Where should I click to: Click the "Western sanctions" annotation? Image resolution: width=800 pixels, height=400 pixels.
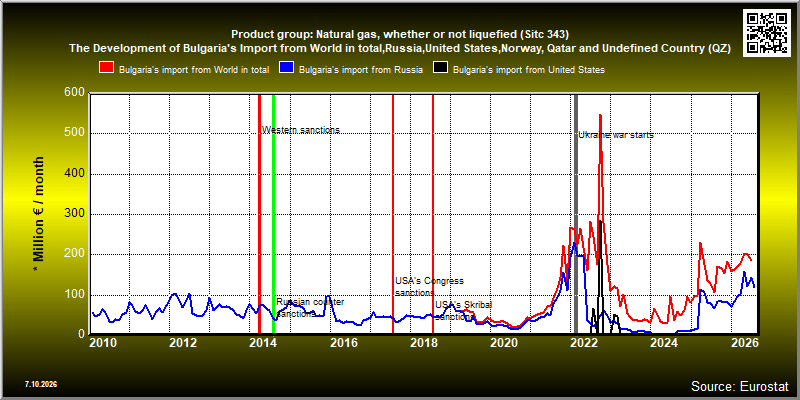click(x=301, y=130)
